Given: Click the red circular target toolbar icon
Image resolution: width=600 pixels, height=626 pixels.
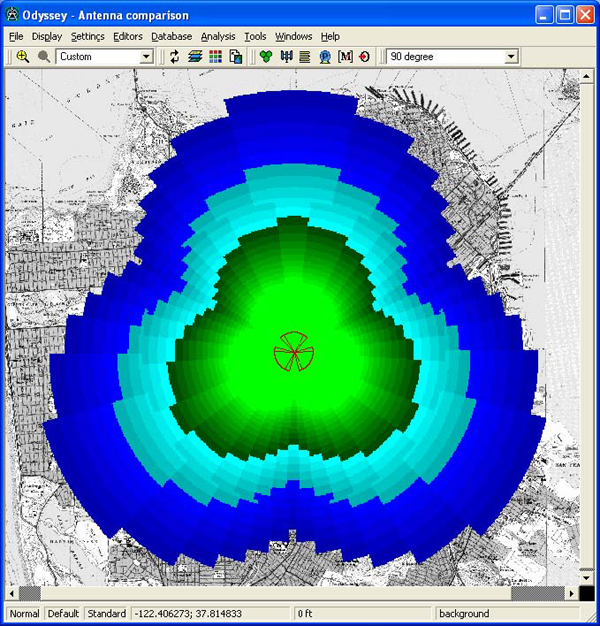Looking at the screenshot, I should [x=364, y=57].
